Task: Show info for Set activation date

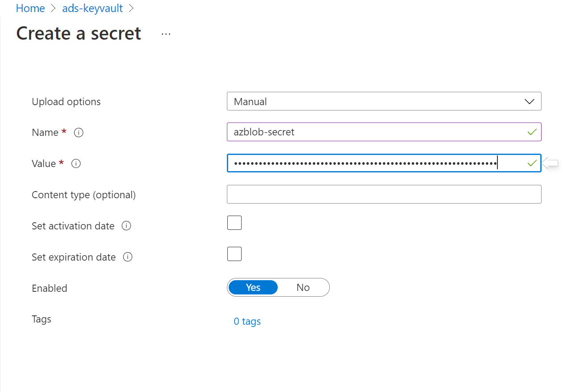Action: coord(127,226)
